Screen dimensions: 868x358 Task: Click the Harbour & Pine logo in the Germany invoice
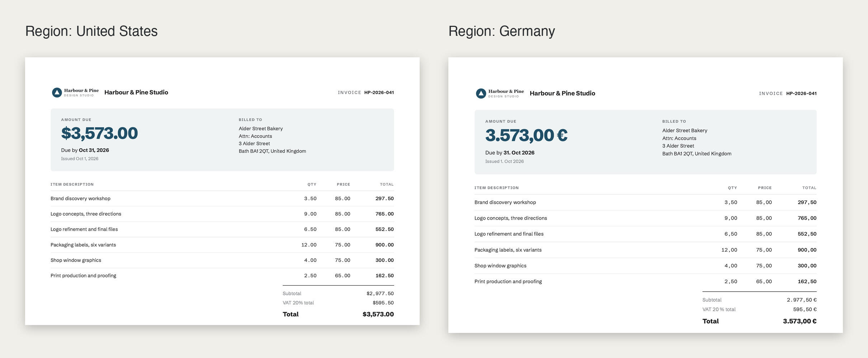pyautogui.click(x=500, y=94)
